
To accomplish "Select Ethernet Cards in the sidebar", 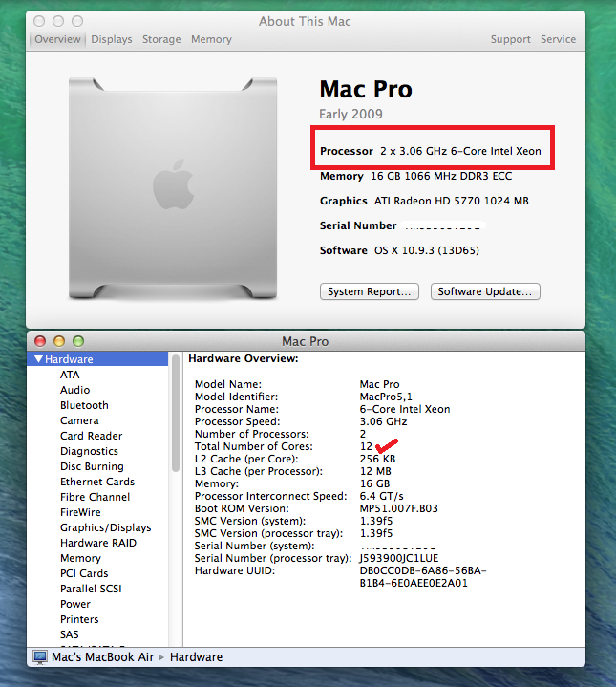I will pos(97,482).
